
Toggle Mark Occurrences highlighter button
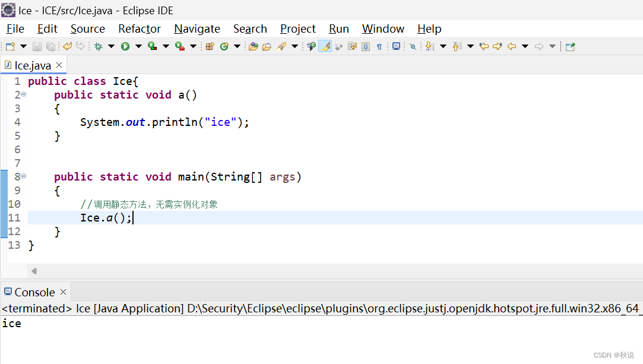325,46
